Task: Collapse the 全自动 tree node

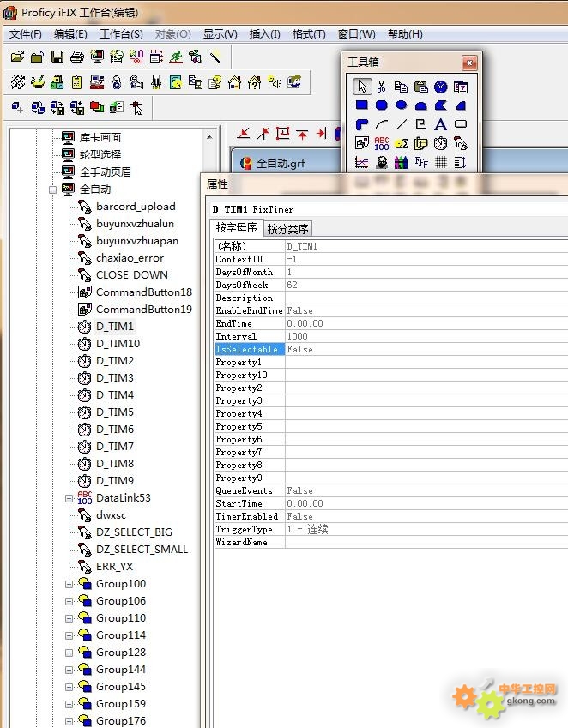Action: 52,189
